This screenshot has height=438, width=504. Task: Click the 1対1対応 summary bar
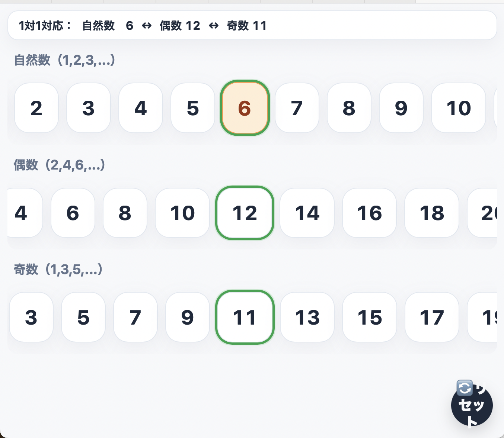(x=252, y=26)
